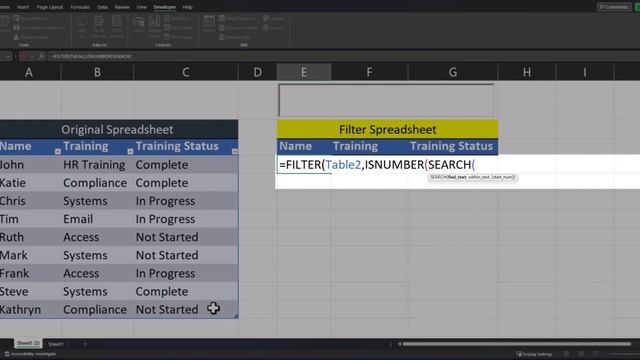Open XML Expansion Packs
This screenshot has height=360, width=640.
pyautogui.click(x=239, y=28)
